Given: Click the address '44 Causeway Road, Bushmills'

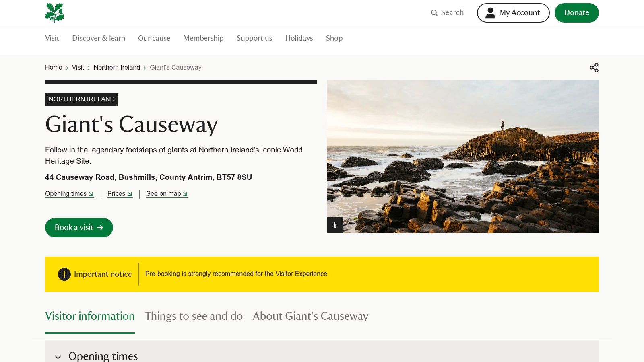Looking at the screenshot, I should 149,177.
